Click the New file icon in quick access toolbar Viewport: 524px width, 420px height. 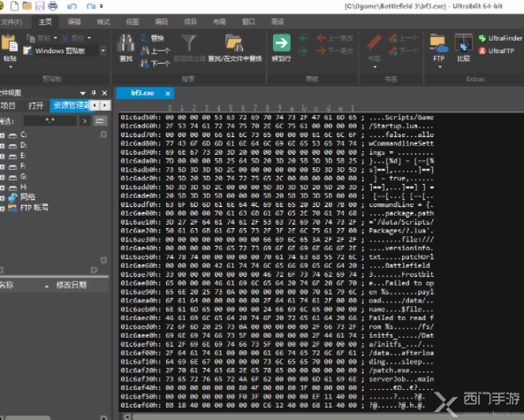14,5
